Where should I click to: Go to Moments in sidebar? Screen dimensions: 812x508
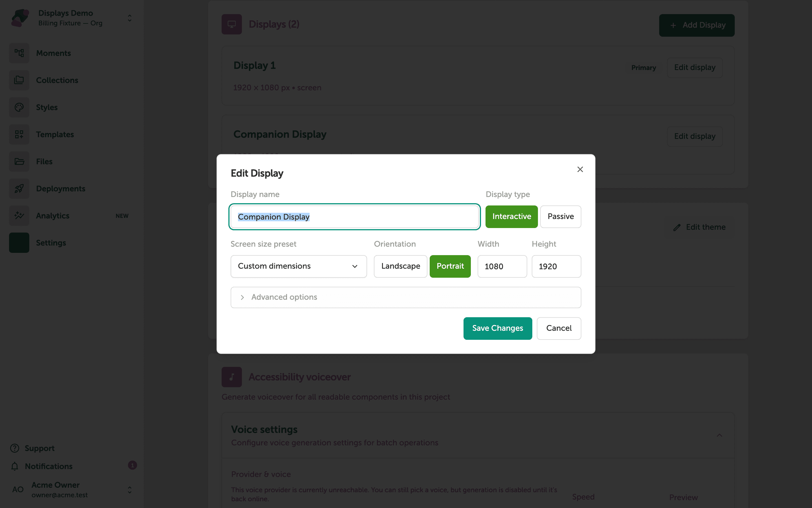pos(53,53)
